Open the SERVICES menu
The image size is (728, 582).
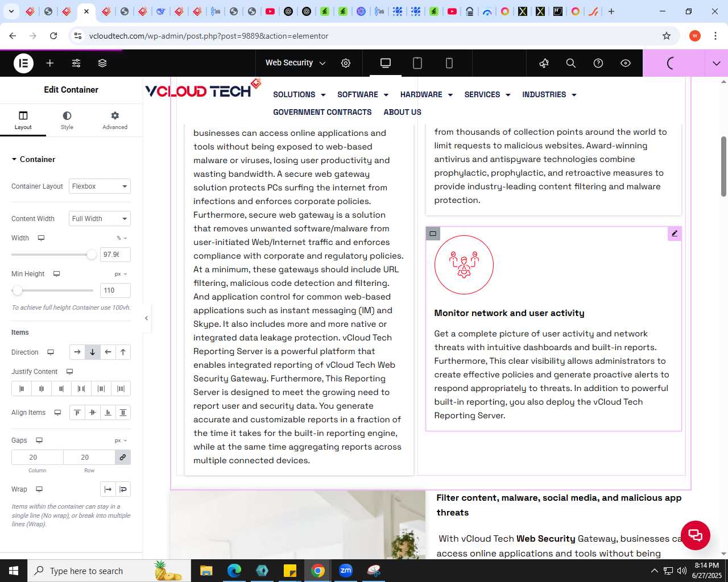(x=487, y=95)
